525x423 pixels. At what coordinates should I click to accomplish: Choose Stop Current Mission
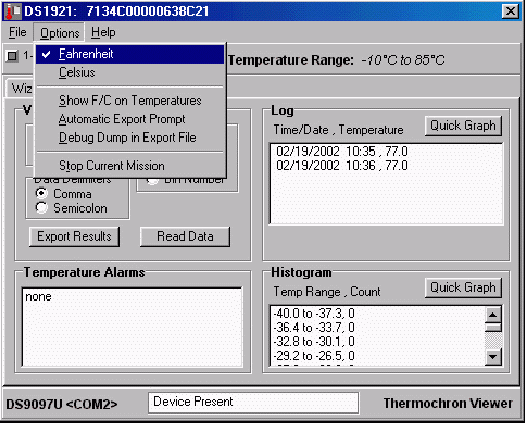[130, 165]
